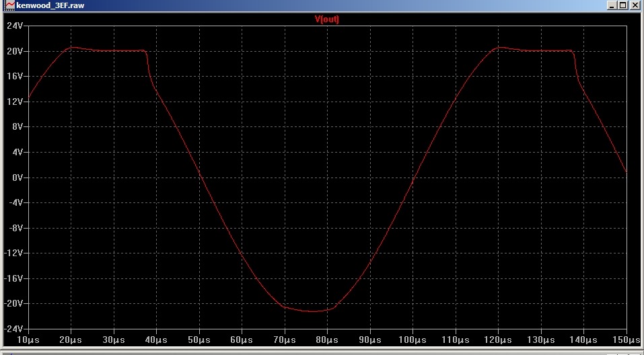Click the 24V vertical axis label
Screen dimensions: 644x355
point(15,26)
